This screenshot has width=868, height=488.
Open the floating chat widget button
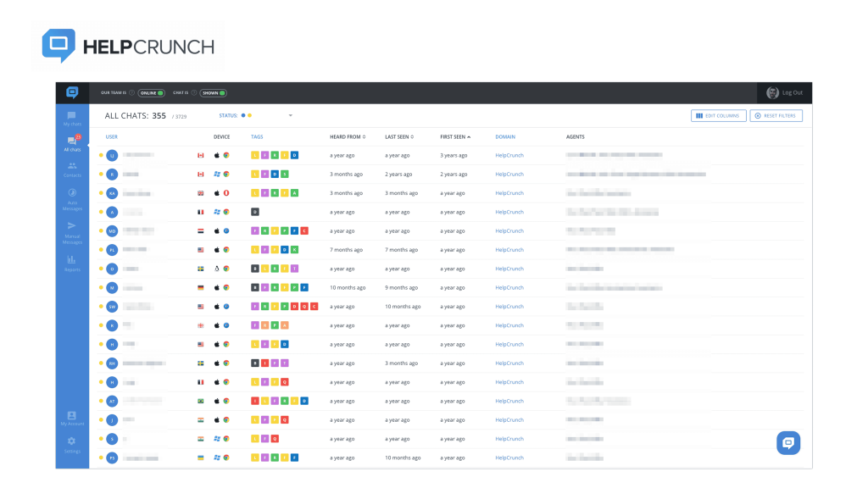click(787, 442)
